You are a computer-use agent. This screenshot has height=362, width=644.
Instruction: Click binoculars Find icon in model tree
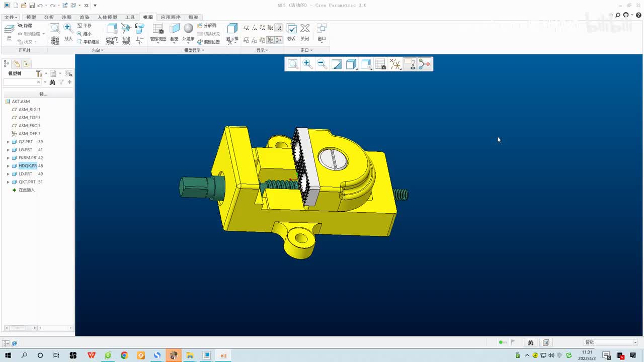pyautogui.click(x=52, y=82)
